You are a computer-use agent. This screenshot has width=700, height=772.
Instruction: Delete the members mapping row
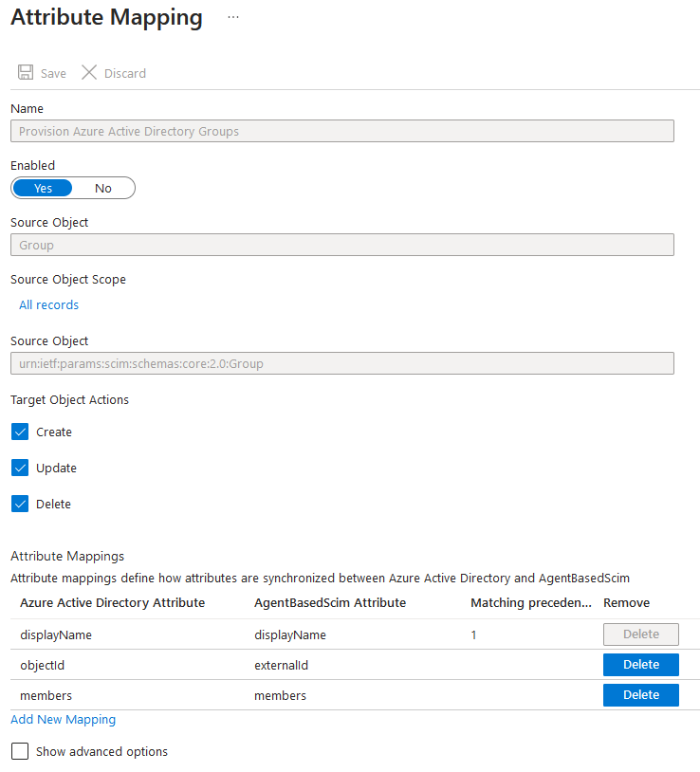pyautogui.click(x=641, y=694)
